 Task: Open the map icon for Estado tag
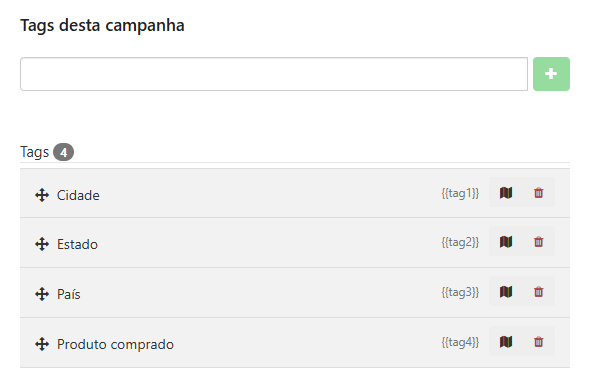click(506, 242)
